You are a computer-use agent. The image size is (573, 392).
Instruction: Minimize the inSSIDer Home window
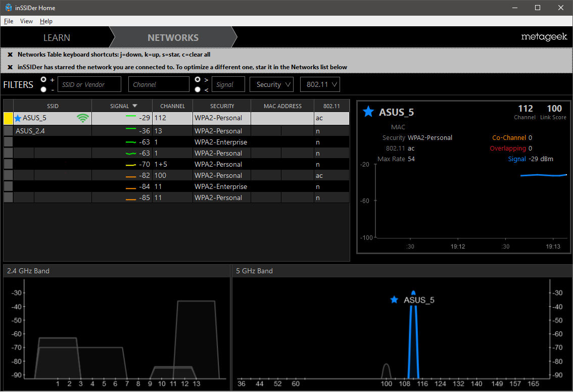pos(515,8)
